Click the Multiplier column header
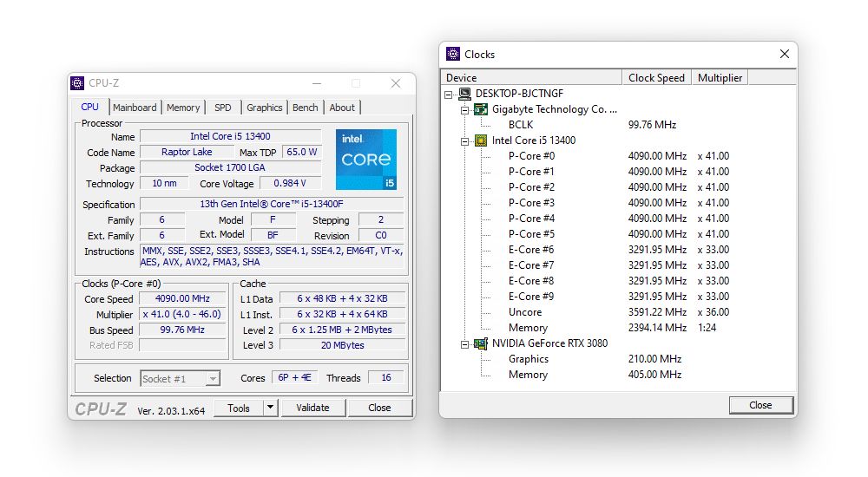 (x=720, y=77)
